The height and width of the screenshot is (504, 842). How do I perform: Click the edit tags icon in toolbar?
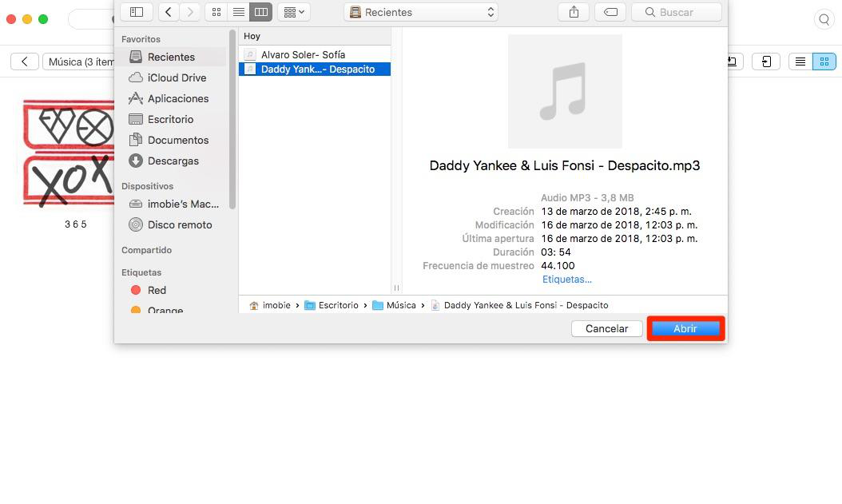[x=610, y=12]
